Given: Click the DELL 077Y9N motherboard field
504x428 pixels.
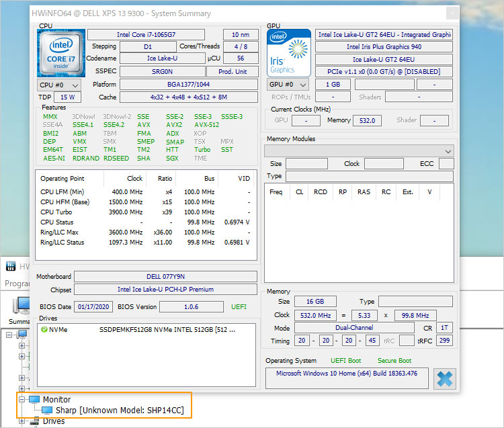Looking at the screenshot, I should point(165,277).
